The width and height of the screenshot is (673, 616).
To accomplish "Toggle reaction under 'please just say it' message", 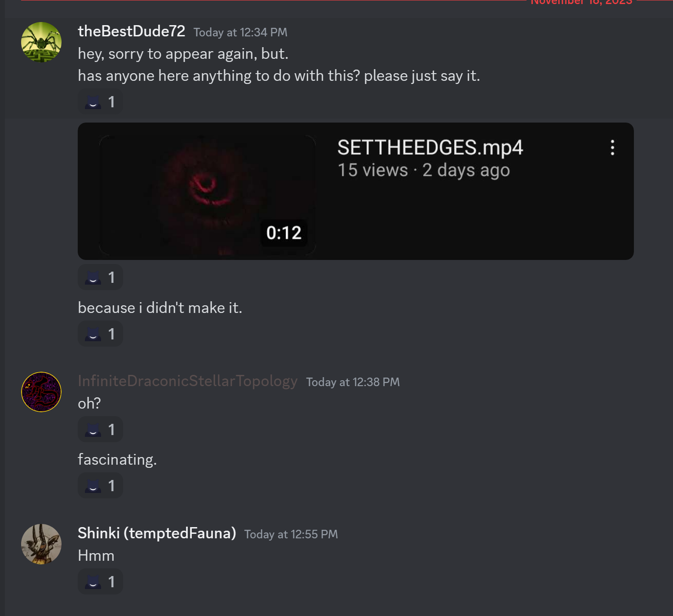I will tap(100, 102).
